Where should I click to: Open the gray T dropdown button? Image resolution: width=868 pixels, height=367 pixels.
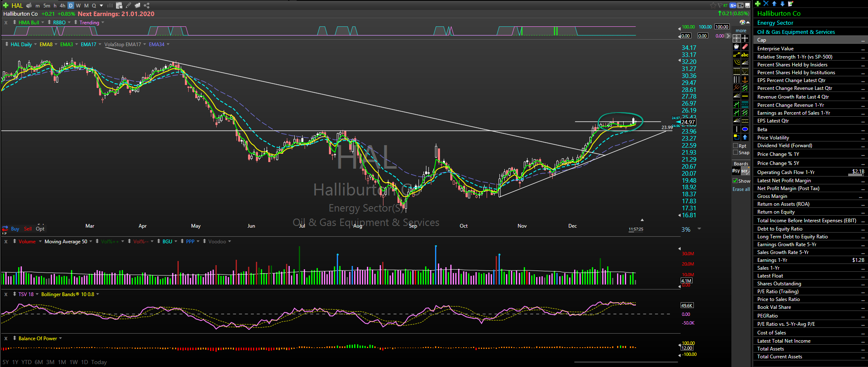(740, 5)
